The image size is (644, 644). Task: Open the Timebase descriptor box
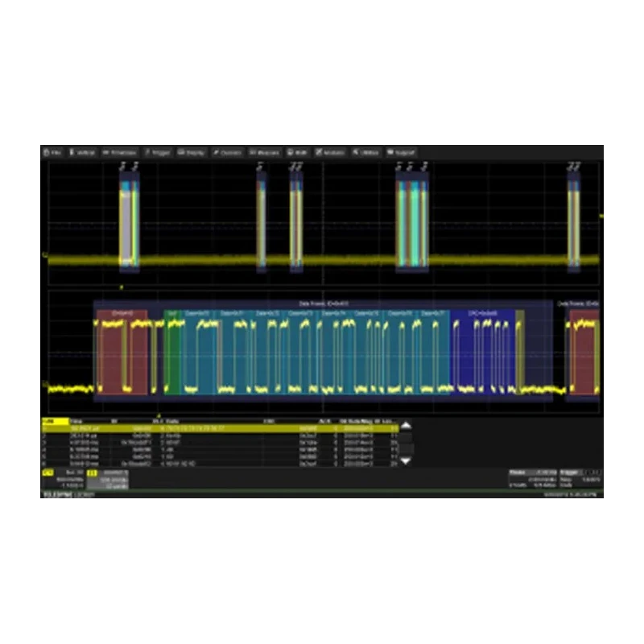tap(533, 479)
